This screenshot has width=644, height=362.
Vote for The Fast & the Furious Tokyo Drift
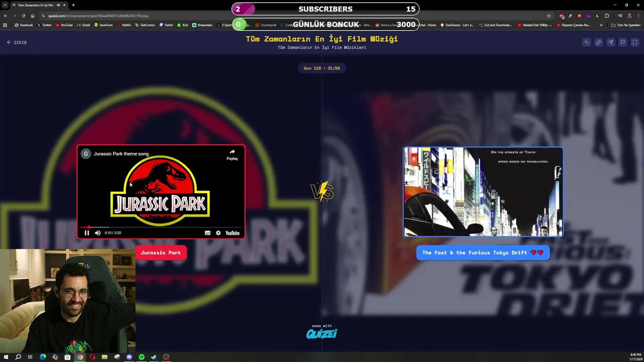tap(483, 253)
